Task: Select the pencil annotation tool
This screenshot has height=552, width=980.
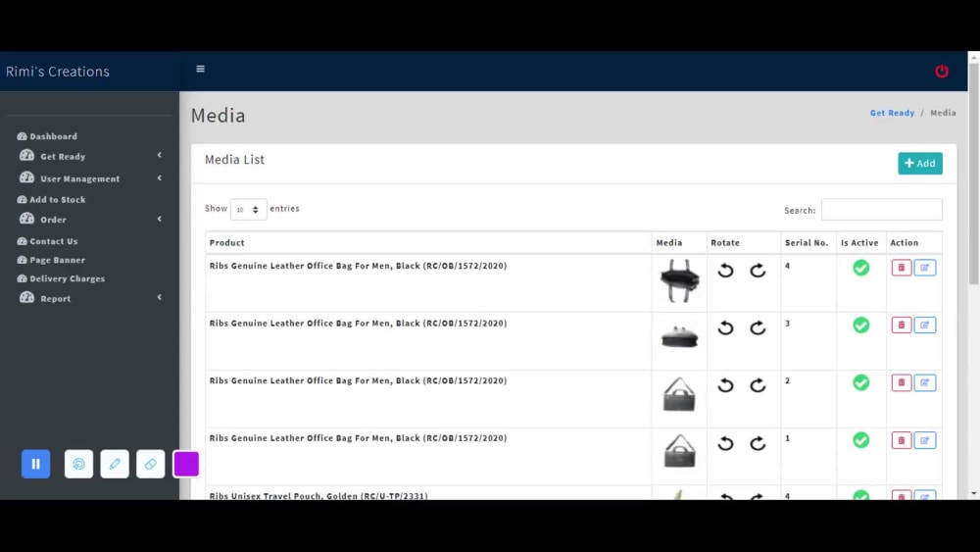Action: pyautogui.click(x=115, y=464)
